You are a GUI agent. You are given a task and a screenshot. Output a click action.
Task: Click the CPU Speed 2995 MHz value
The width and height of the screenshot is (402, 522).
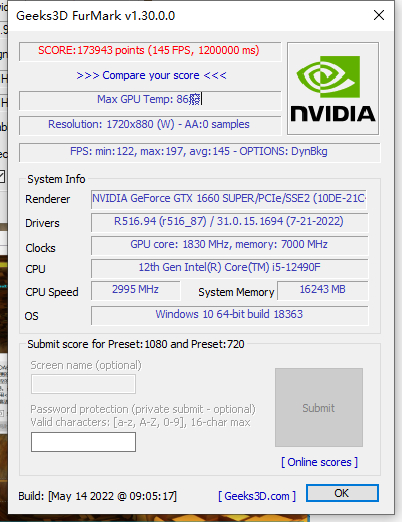click(x=136, y=290)
